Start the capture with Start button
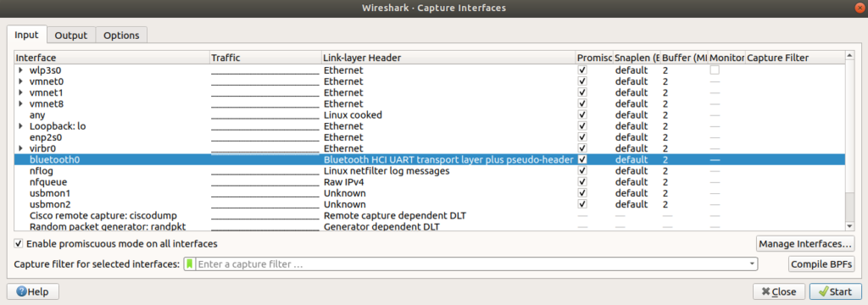 point(835,291)
